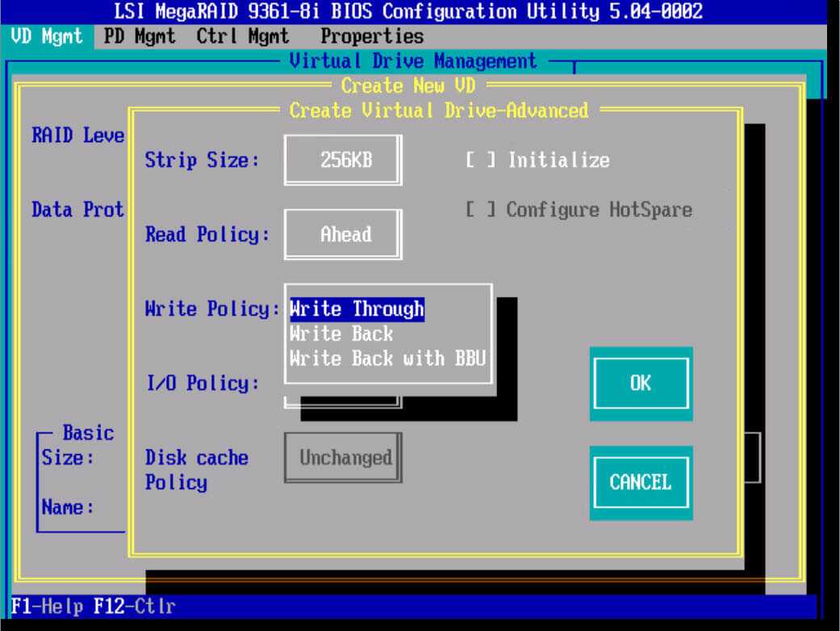Select Write Through write policy option

pos(357,309)
